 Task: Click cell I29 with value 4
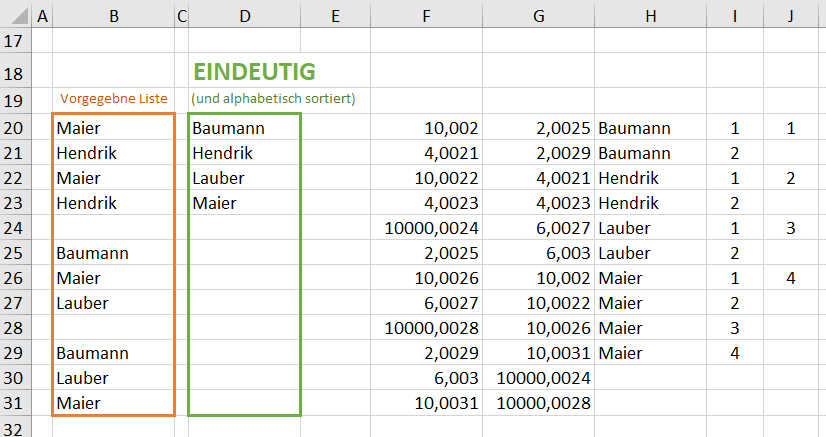[x=735, y=353]
